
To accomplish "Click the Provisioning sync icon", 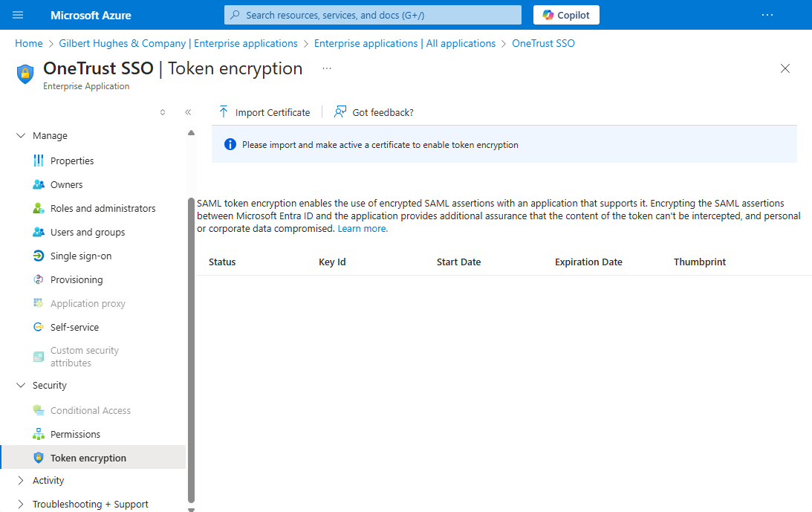I will [x=39, y=279].
